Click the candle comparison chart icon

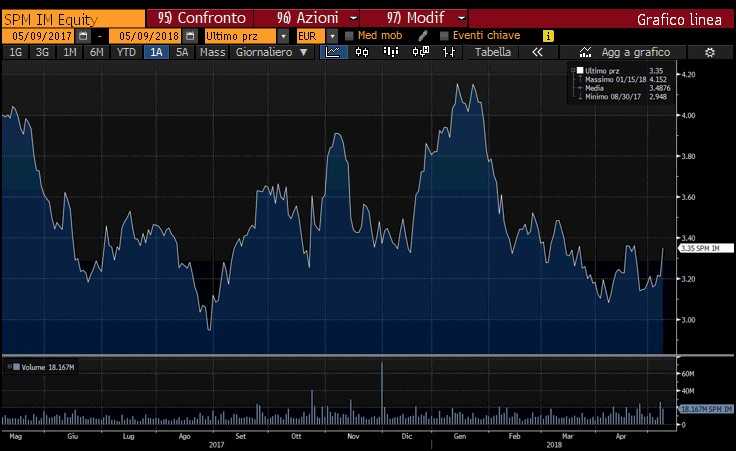421,52
